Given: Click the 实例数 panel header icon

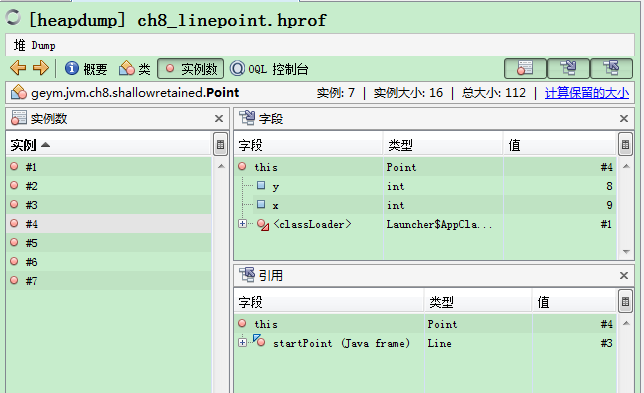Looking at the screenshot, I should [18, 118].
